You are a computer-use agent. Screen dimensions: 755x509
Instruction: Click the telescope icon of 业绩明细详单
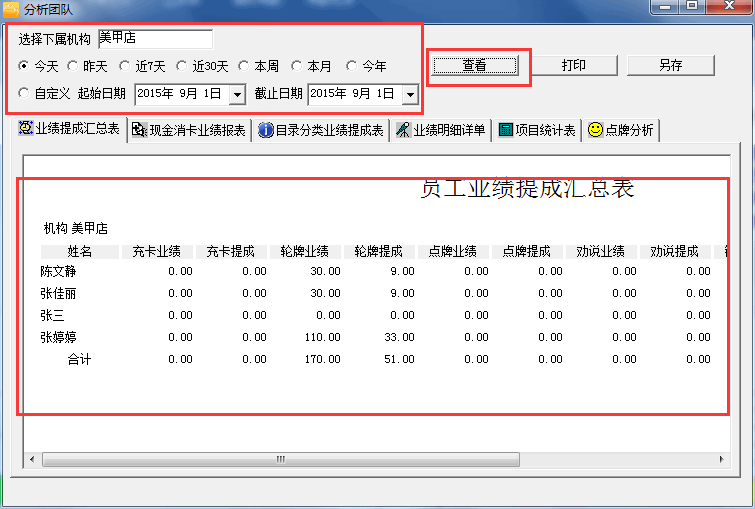point(403,130)
